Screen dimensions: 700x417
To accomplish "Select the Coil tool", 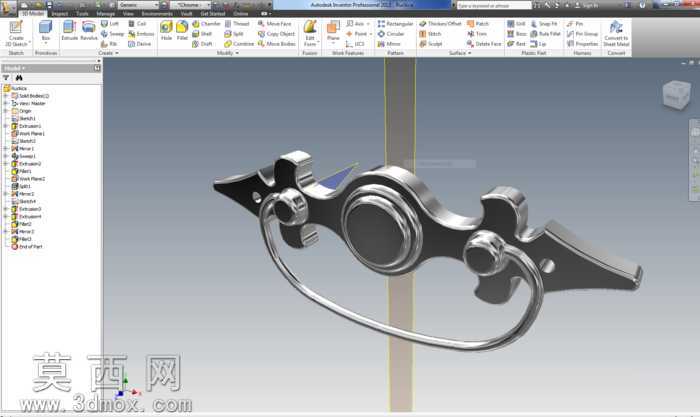I will click(x=138, y=24).
